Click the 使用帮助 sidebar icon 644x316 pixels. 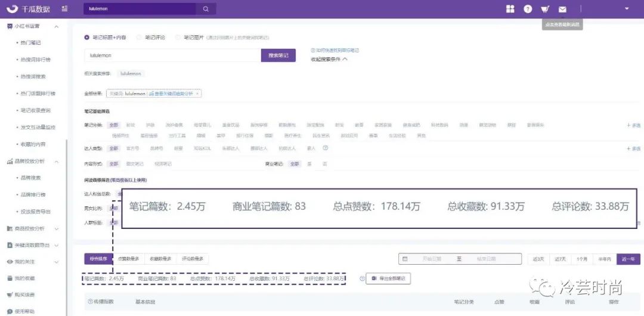click(10, 311)
